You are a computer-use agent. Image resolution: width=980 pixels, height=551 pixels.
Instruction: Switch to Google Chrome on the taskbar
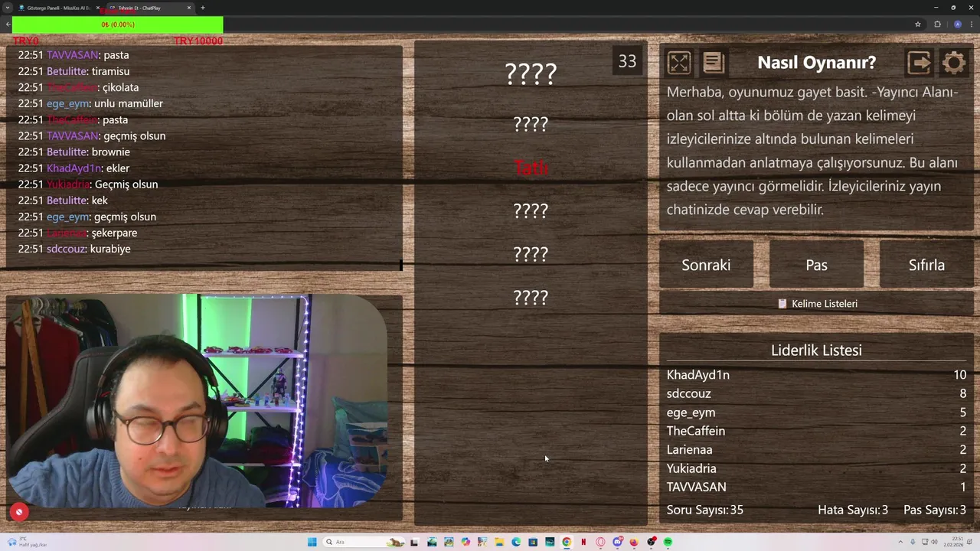click(x=567, y=542)
